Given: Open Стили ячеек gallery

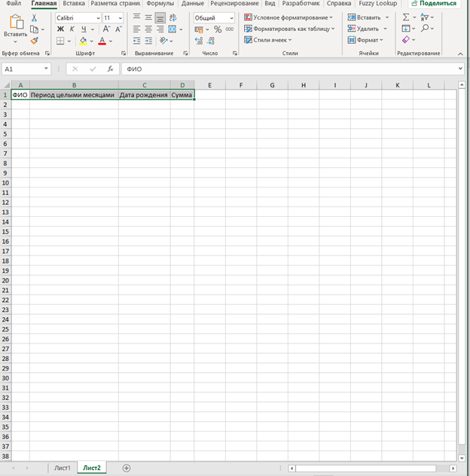Looking at the screenshot, I should 268,40.
